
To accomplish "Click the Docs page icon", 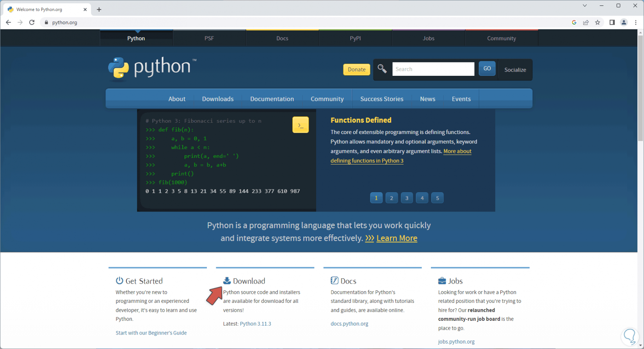I will [334, 280].
